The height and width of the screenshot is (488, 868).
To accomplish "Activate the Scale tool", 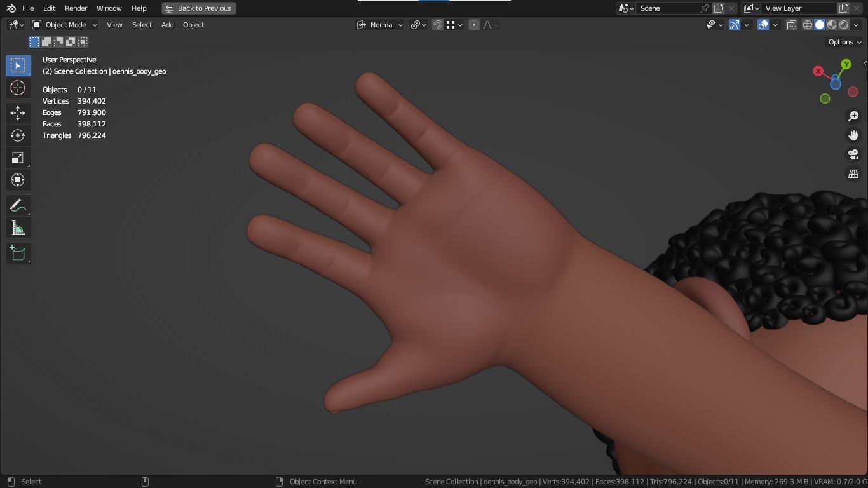I will pyautogui.click(x=18, y=158).
